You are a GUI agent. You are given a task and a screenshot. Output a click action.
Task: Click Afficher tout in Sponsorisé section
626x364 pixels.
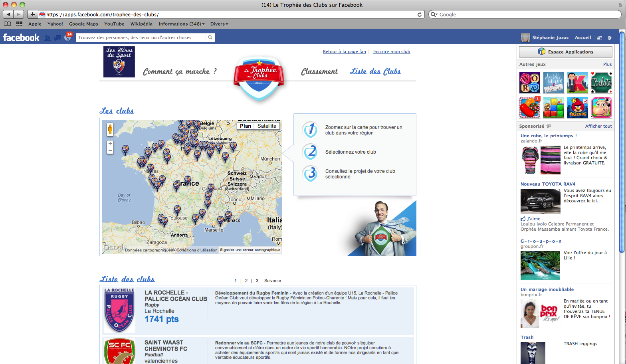598,126
